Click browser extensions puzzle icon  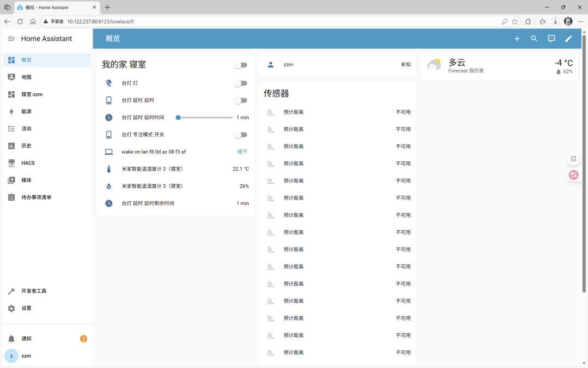528,21
